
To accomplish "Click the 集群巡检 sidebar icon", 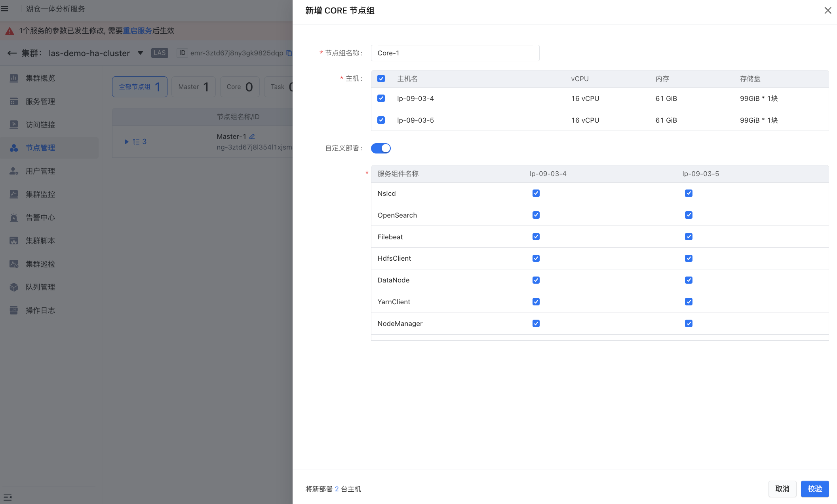I will tap(14, 264).
